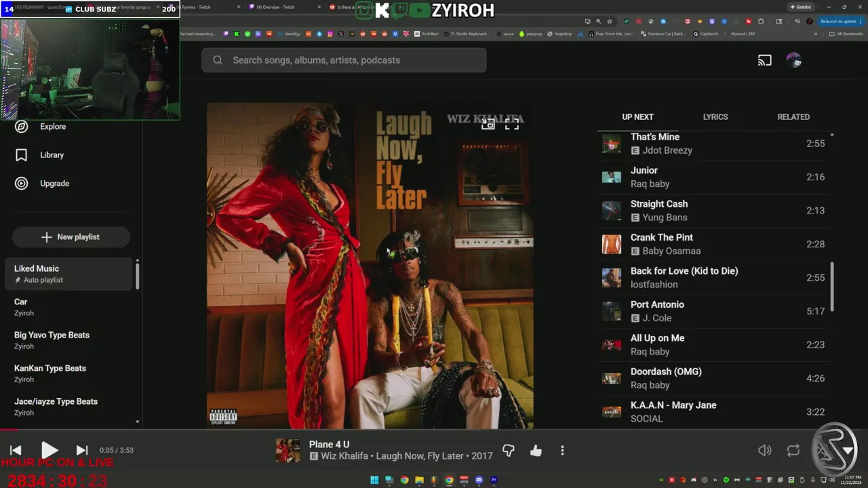The image size is (868, 488).
Task: Select Straight Cash thumbnail in queue
Action: [612, 211]
